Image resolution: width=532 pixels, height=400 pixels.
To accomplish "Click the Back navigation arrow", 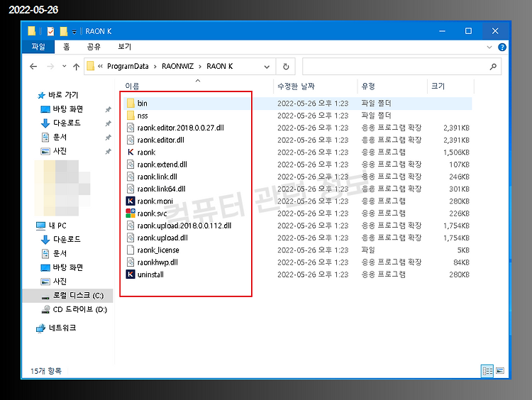I will point(33,67).
